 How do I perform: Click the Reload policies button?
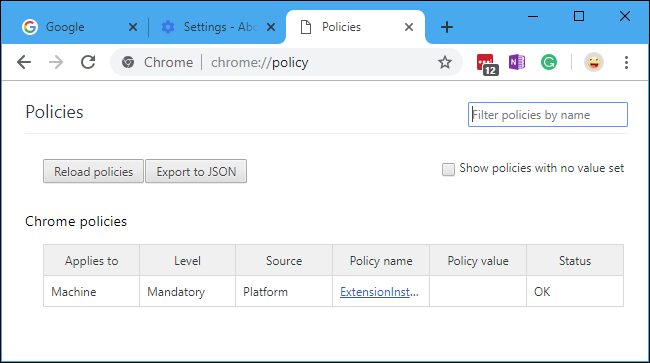[93, 171]
